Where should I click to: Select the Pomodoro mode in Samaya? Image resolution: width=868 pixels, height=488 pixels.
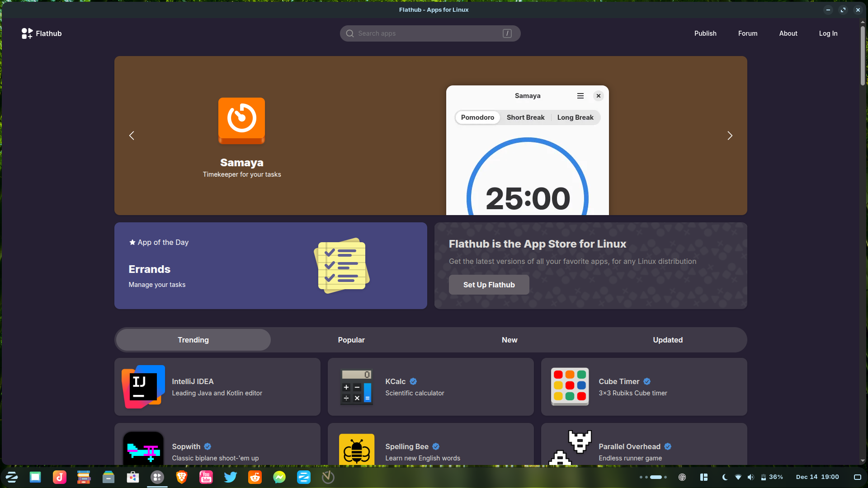pyautogui.click(x=477, y=117)
